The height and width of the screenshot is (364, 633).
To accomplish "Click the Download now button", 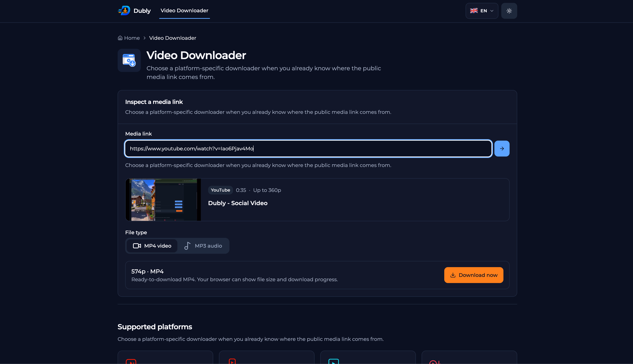I will (474, 275).
